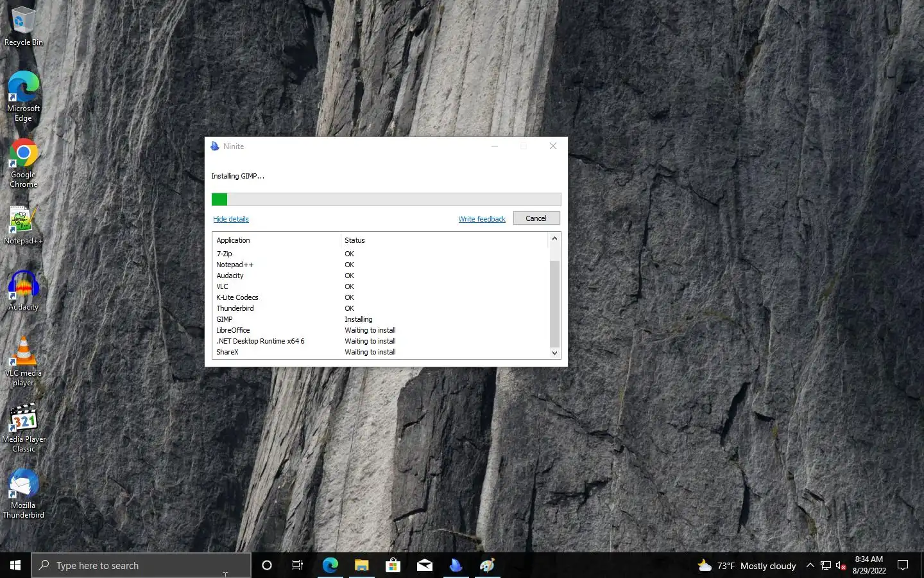Select the Audacity desktop shortcut

(x=24, y=291)
